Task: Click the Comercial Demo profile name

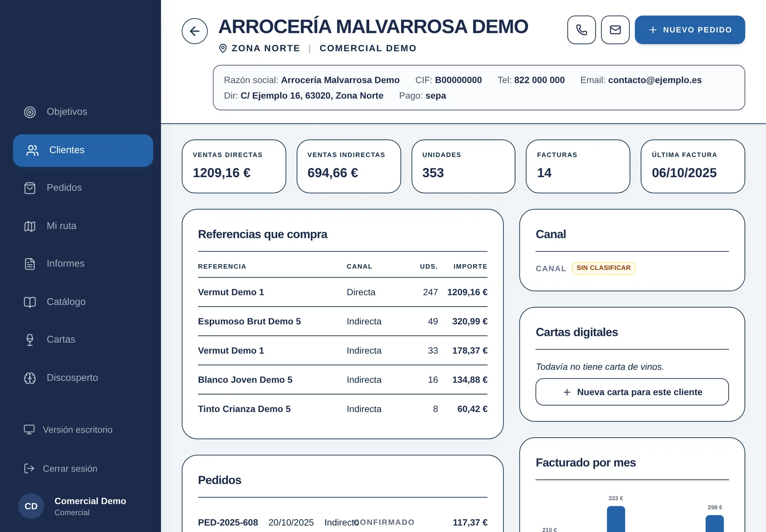Action: click(90, 501)
